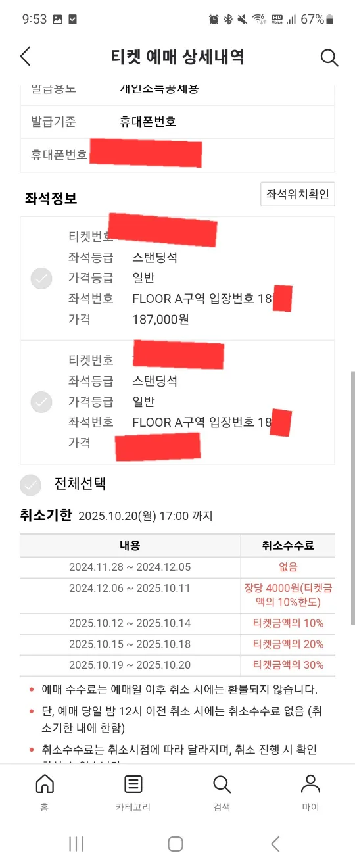This screenshot has height=868, width=355.
Task: Tap the 187,000원 price of first ticket
Action: (x=160, y=319)
